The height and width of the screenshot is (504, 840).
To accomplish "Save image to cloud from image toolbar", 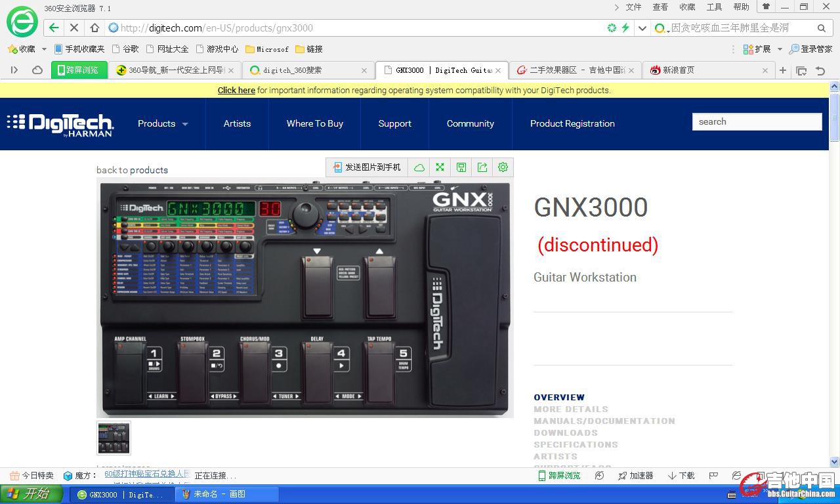I will point(419,167).
